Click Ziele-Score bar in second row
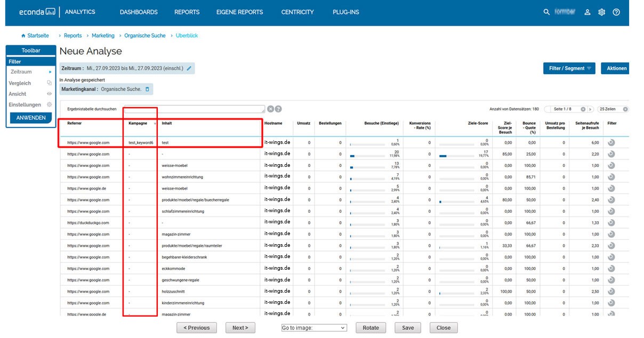This screenshot has height=338, width=644. 458,156
